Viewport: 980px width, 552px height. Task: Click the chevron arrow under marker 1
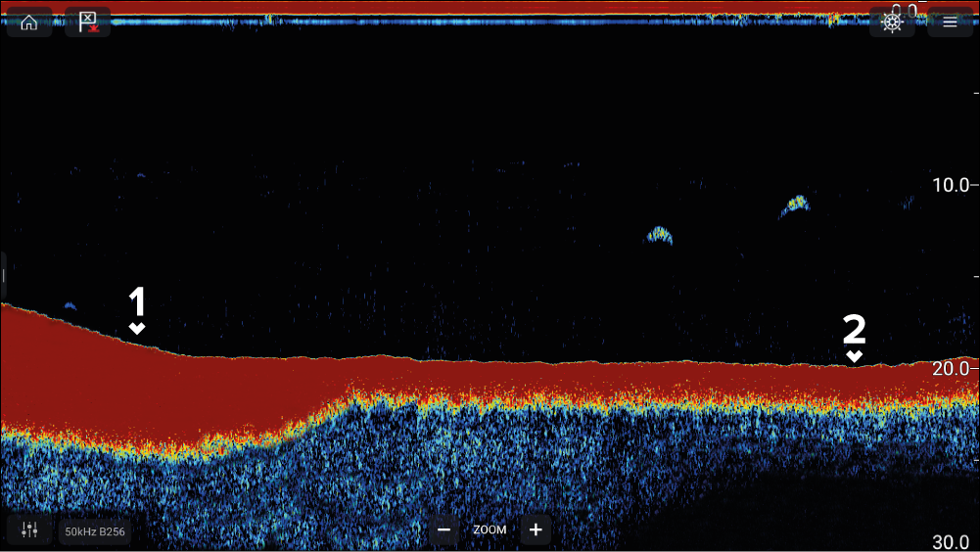coord(137,328)
